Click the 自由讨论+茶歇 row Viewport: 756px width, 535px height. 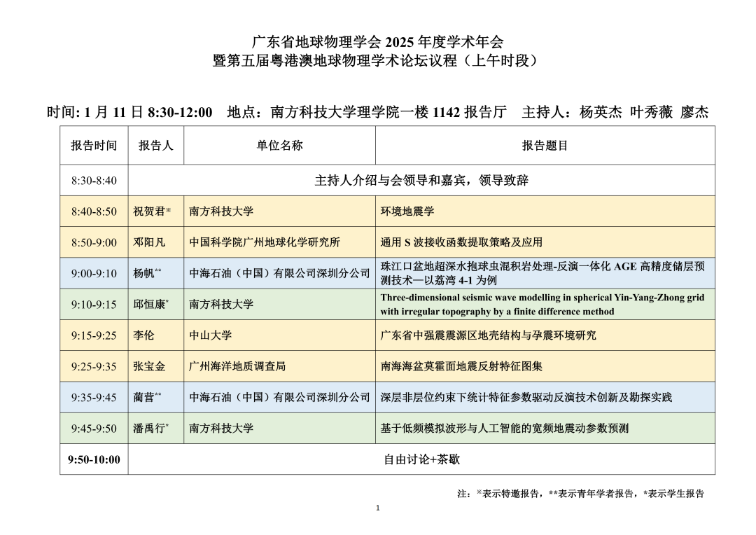[x=421, y=459]
